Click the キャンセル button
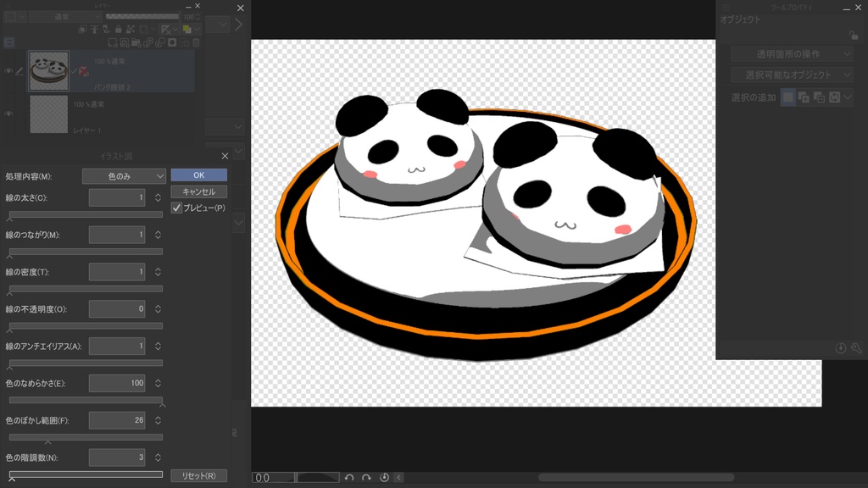This screenshot has height=488, width=868. [x=198, y=191]
